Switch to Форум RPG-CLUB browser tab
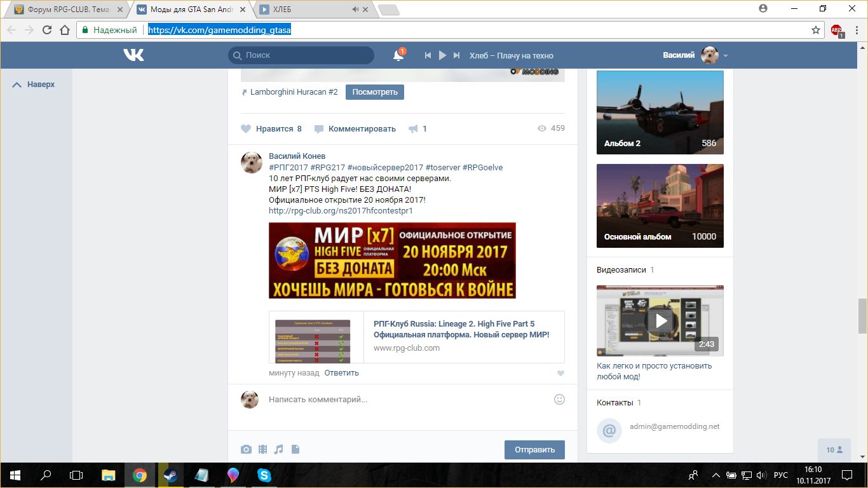Image resolution: width=868 pixels, height=488 pixels. [x=69, y=10]
